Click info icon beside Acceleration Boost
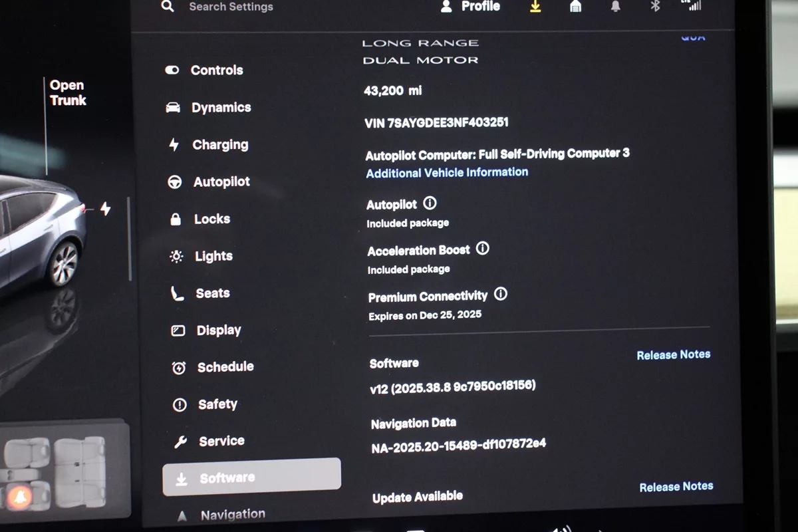The height and width of the screenshot is (532, 798). pos(483,249)
